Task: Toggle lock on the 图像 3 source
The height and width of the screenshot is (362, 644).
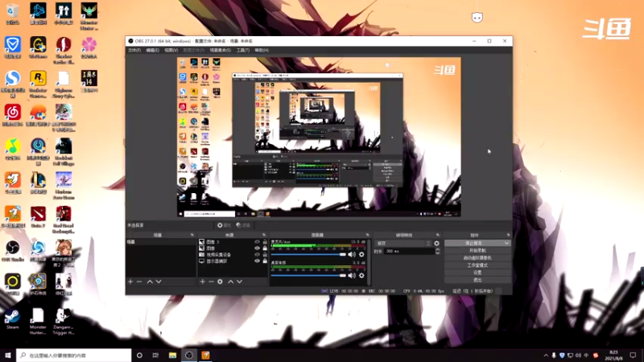Action: click(265, 242)
